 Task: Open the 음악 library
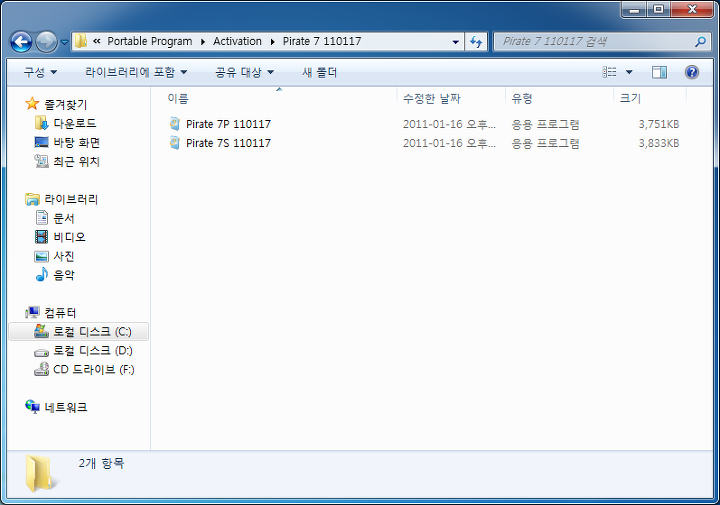coord(64,275)
